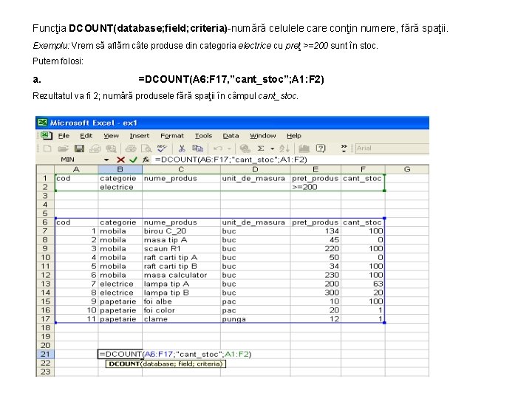Cancel the formula entry with red X
532x399 pixels.
(x=120, y=160)
